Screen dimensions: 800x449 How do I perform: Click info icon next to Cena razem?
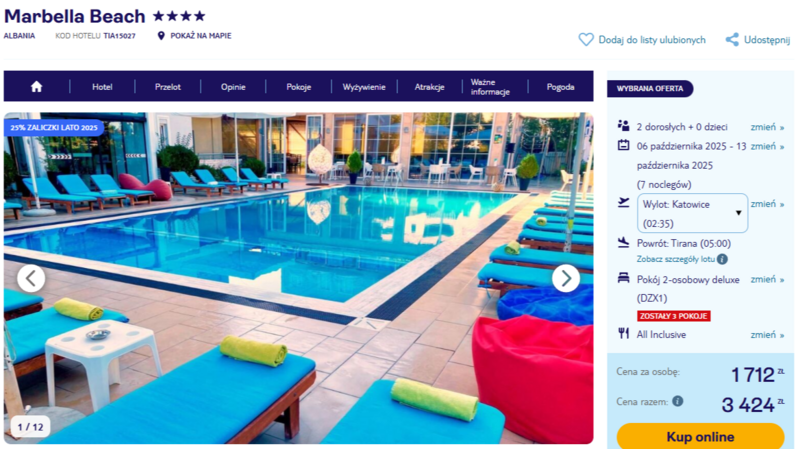click(678, 401)
